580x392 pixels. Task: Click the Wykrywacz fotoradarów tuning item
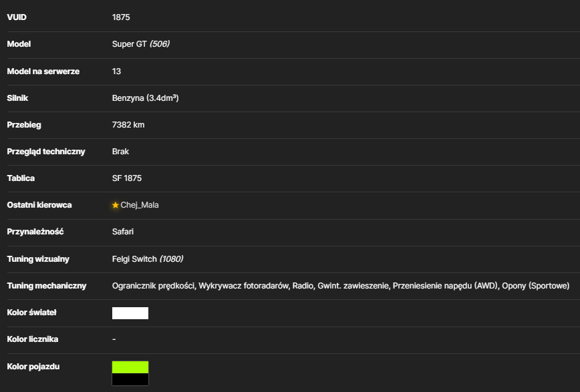coord(244,286)
